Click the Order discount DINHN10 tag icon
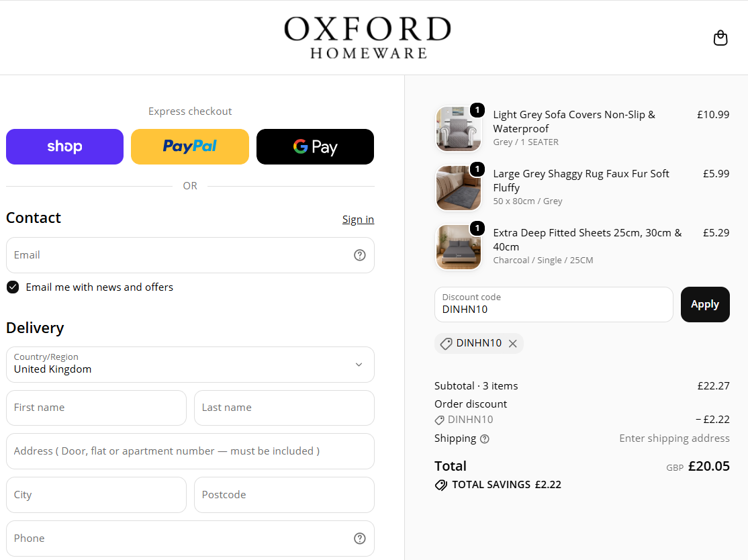 (x=439, y=420)
